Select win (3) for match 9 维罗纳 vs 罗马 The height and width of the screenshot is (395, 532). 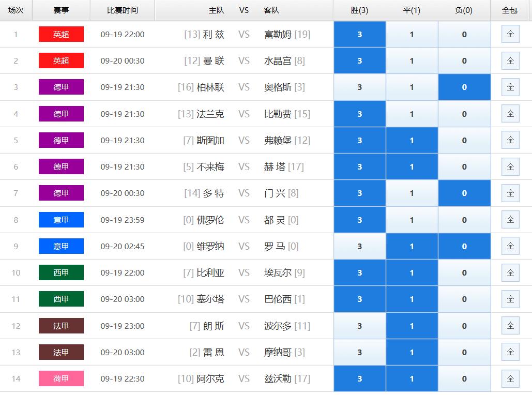click(360, 247)
